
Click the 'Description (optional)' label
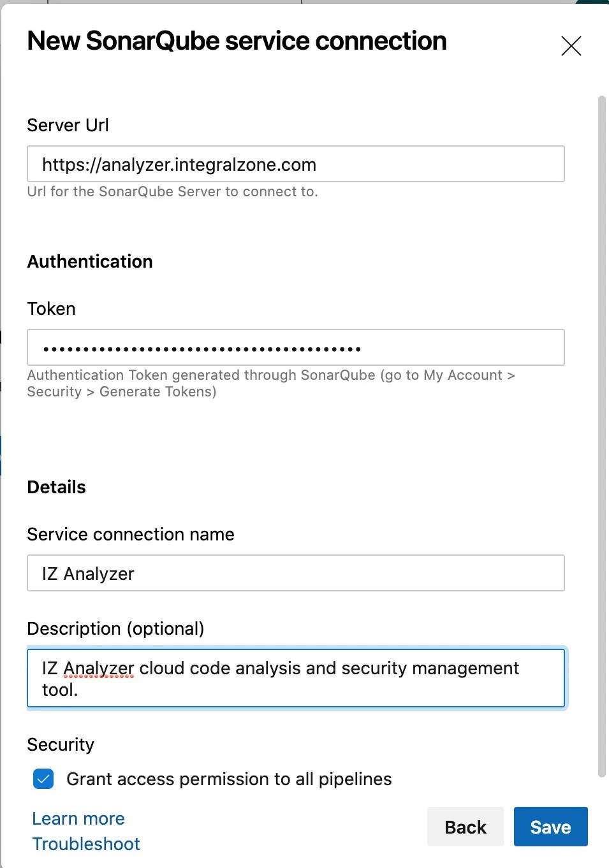(115, 628)
